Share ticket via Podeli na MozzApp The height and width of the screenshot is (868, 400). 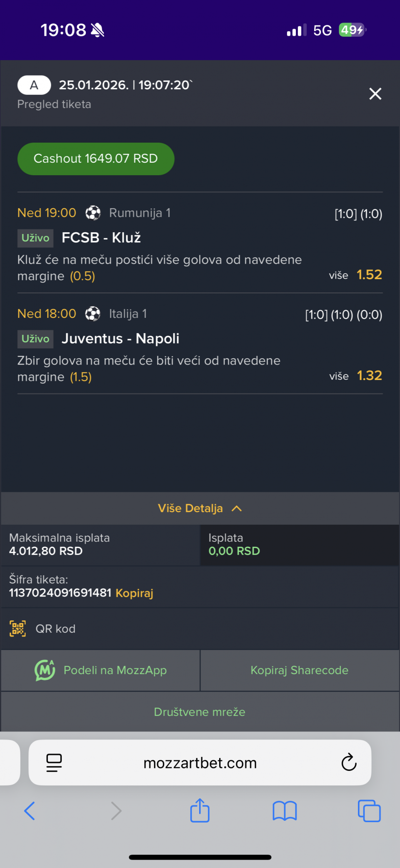[101, 670]
